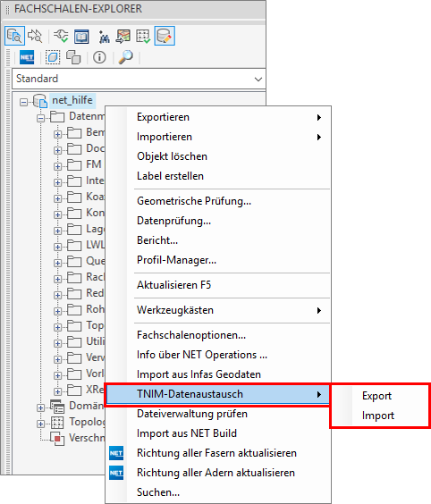The height and width of the screenshot is (504, 431).
Task: Click the info circle toolbar icon
Action: pos(99,57)
